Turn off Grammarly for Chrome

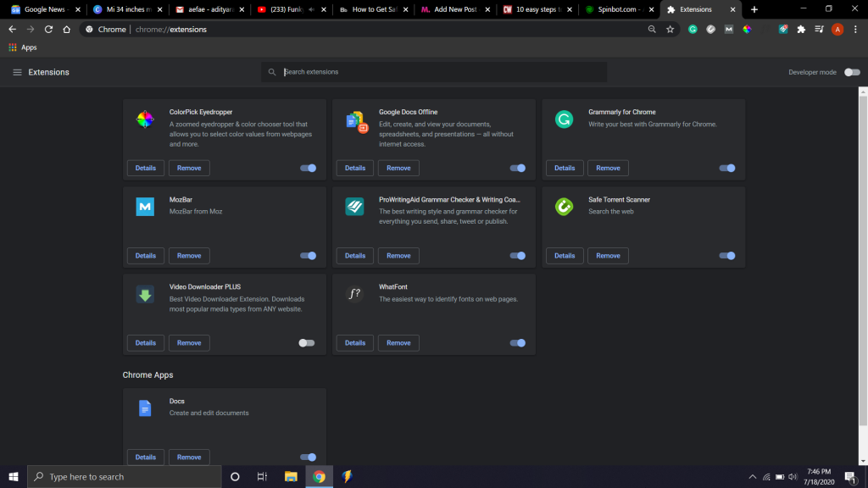[x=727, y=169]
